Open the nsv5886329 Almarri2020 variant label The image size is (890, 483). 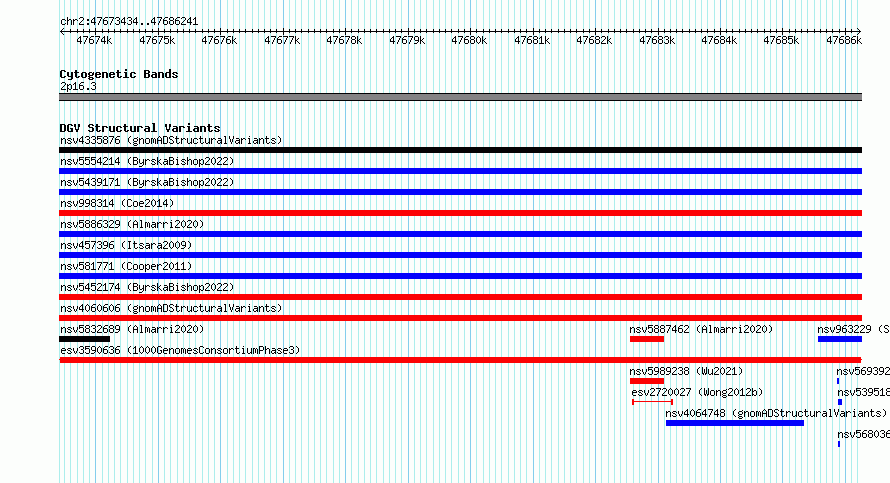(x=132, y=224)
